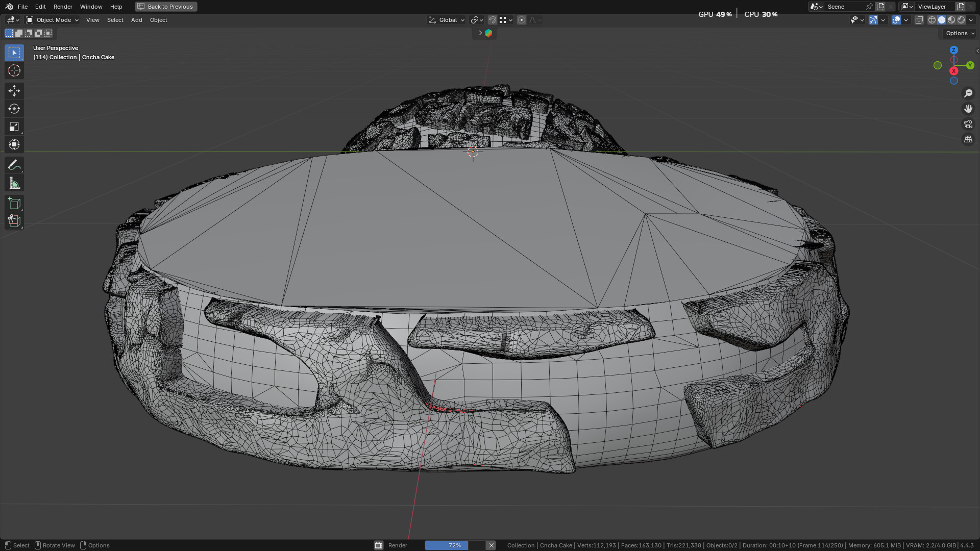The image size is (980, 551).
Task: Open the viewport View menu
Action: tap(92, 20)
